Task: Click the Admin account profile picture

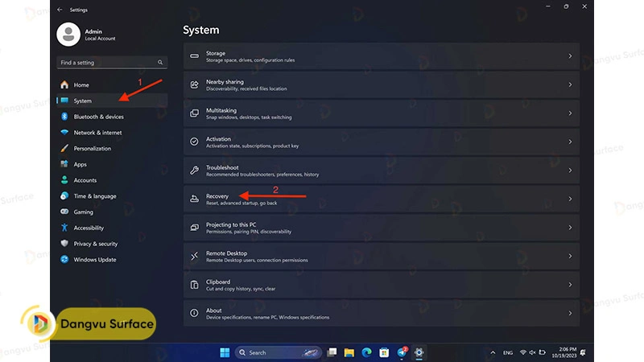Action: [68, 35]
